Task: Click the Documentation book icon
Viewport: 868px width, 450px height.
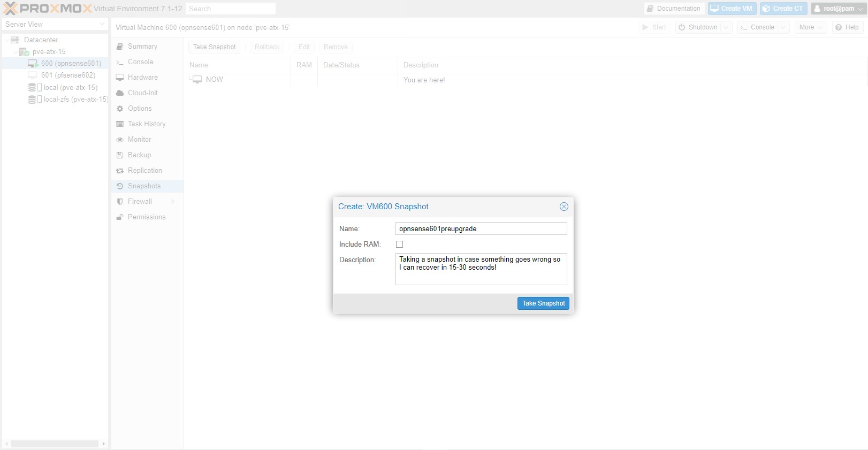Action: [x=650, y=9]
